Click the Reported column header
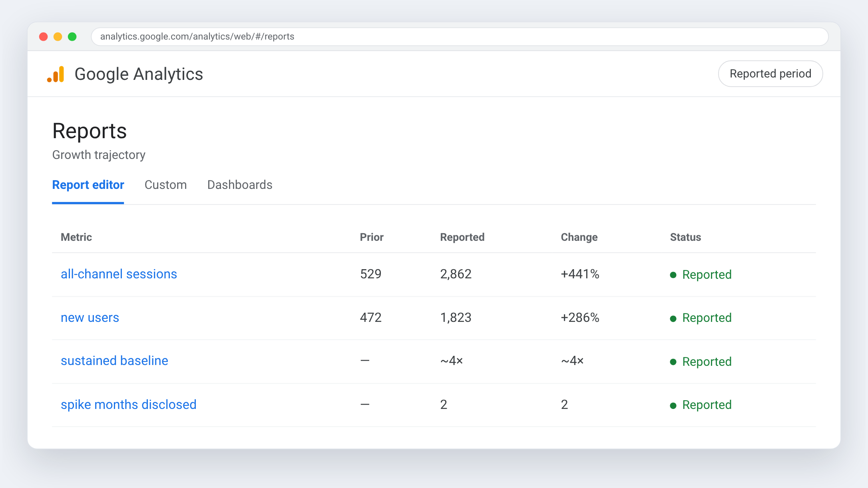The width and height of the screenshot is (868, 488). [462, 237]
